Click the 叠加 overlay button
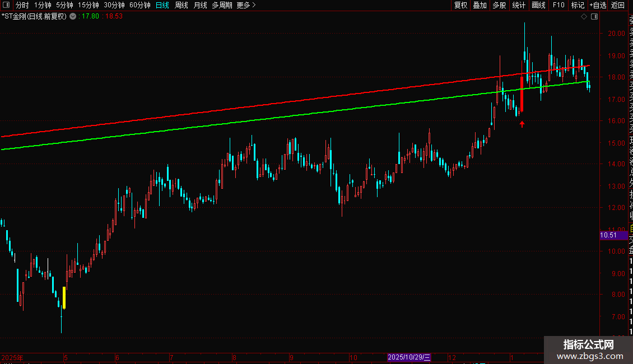The height and width of the screenshot is (364, 633). pyautogui.click(x=480, y=5)
